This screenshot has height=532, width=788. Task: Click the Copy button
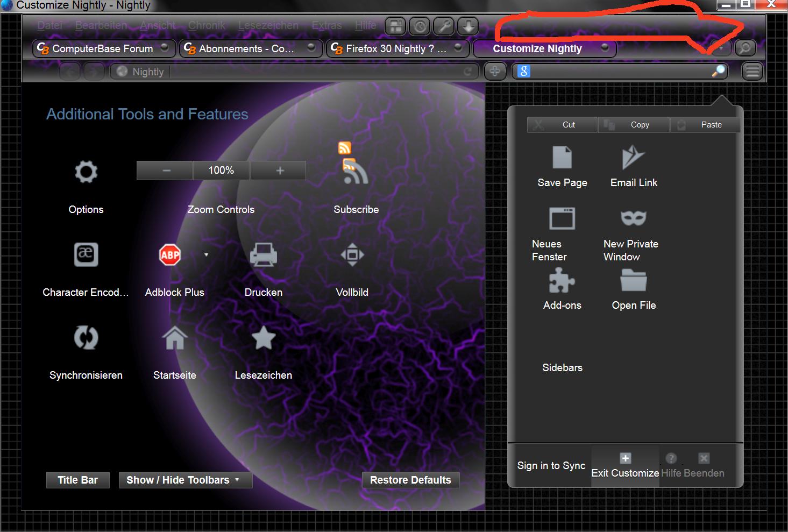point(634,125)
